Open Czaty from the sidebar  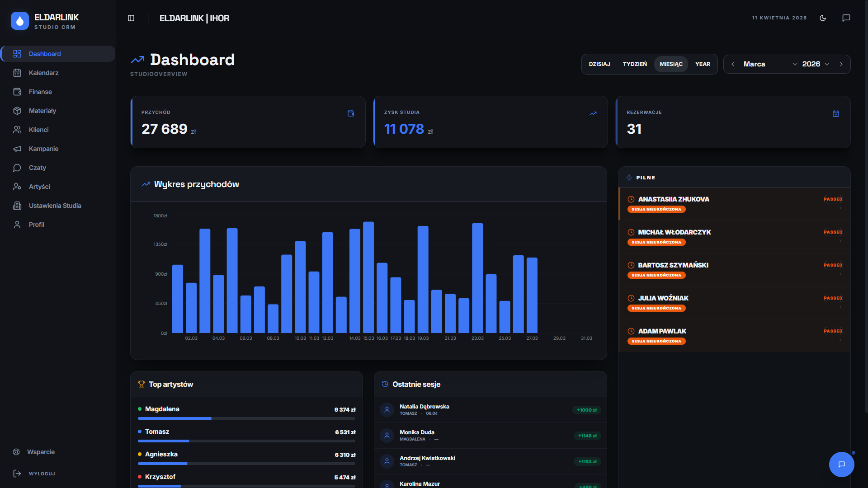pyautogui.click(x=37, y=168)
